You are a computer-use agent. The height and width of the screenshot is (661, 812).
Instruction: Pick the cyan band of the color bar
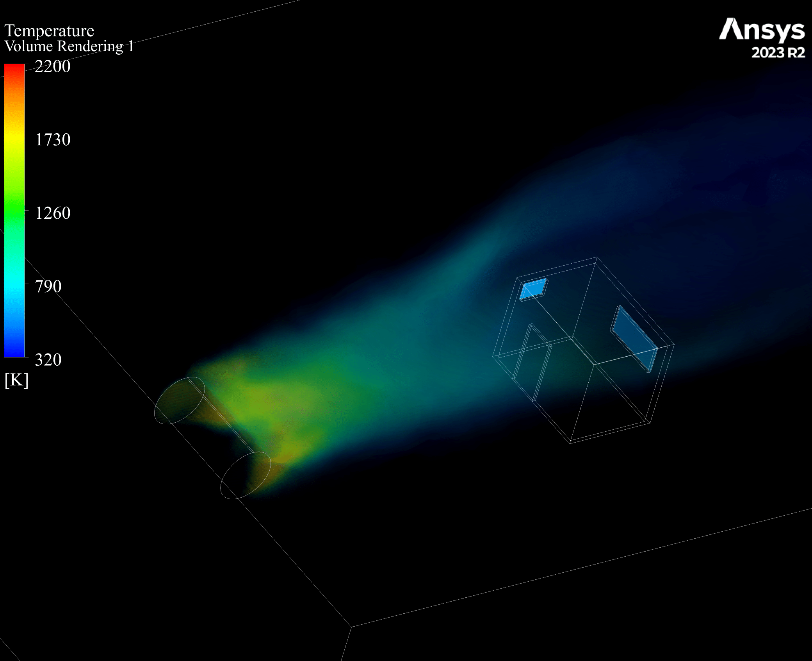14,283
